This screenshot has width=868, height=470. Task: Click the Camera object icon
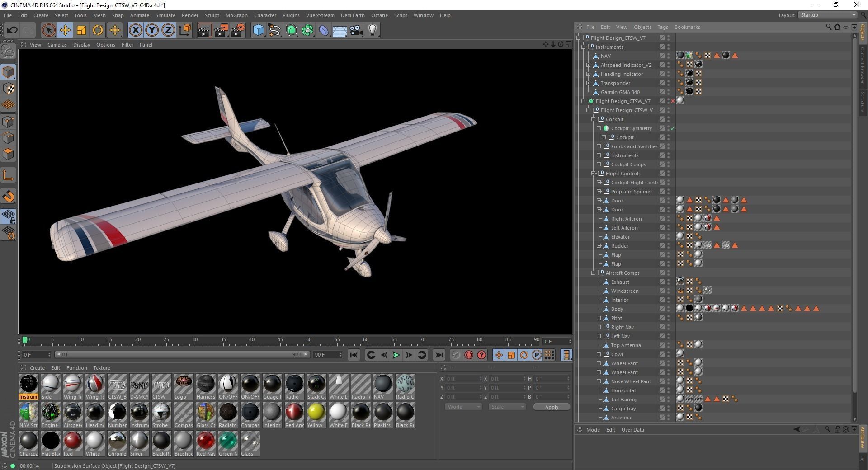356,30
